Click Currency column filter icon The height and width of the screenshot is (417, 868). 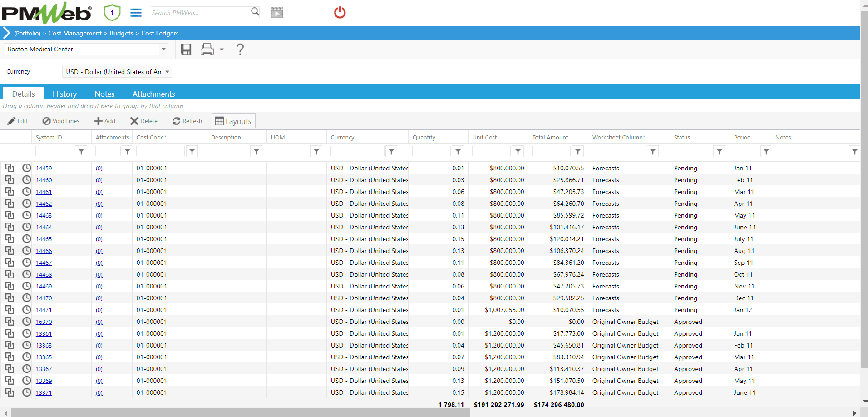(391, 152)
